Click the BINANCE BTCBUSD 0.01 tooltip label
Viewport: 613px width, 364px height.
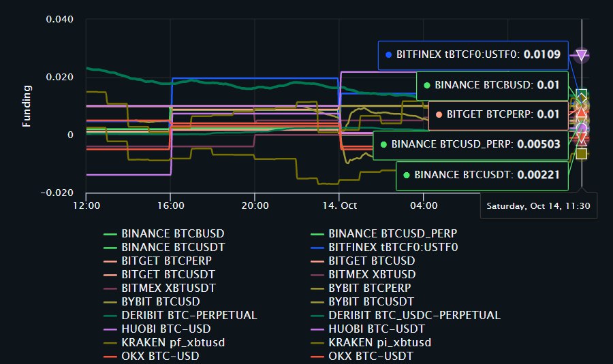click(492, 86)
